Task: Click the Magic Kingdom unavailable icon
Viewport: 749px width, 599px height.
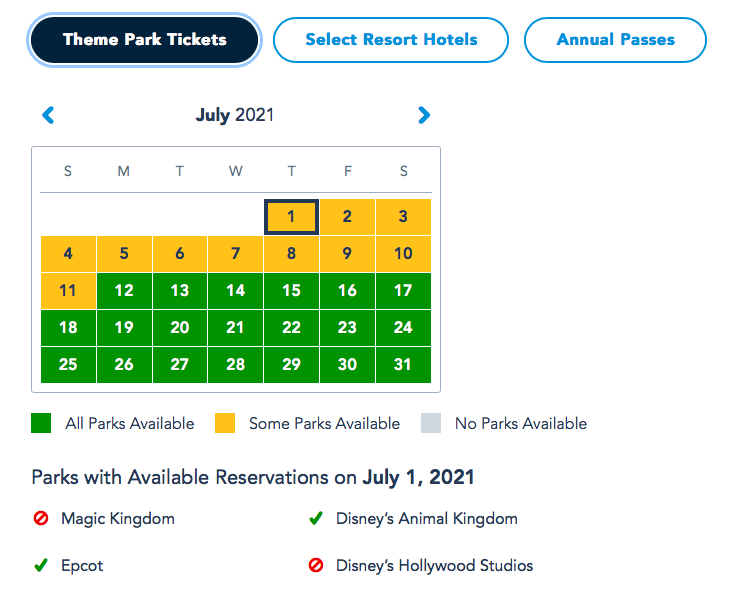Action: pyautogui.click(x=41, y=519)
